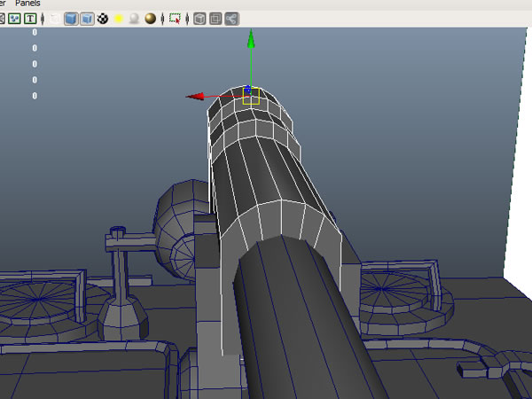Viewport: 532px width, 399px height.
Task: Toggle Use All Lights yellow icon
Action: coord(119,19)
